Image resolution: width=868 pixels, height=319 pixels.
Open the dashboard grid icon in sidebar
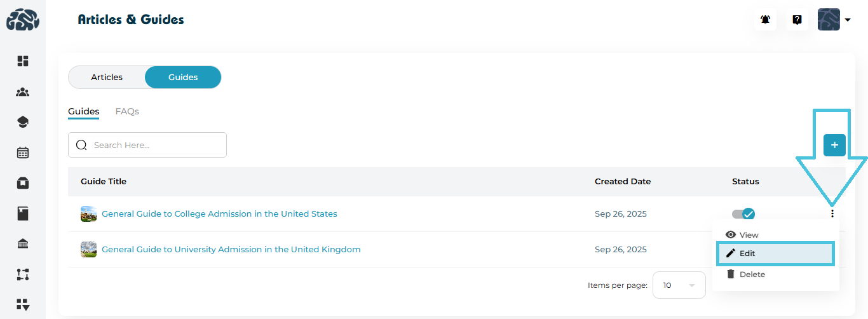[23, 61]
